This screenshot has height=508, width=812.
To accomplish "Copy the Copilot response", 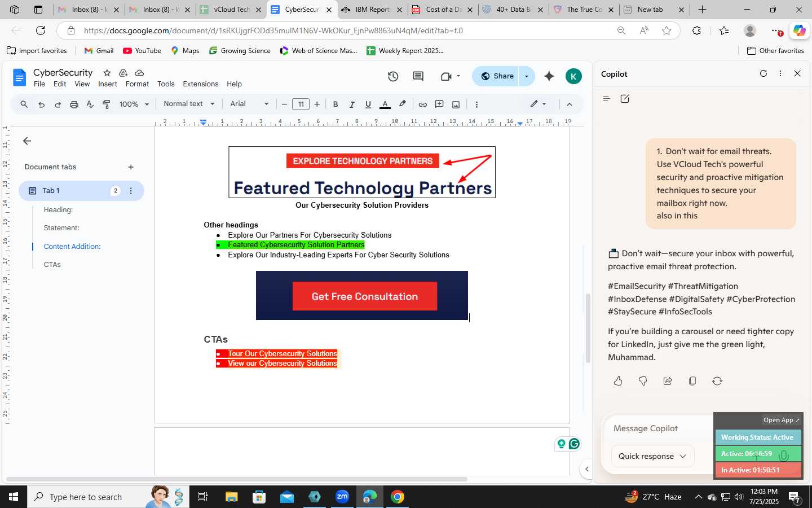I will (x=692, y=381).
